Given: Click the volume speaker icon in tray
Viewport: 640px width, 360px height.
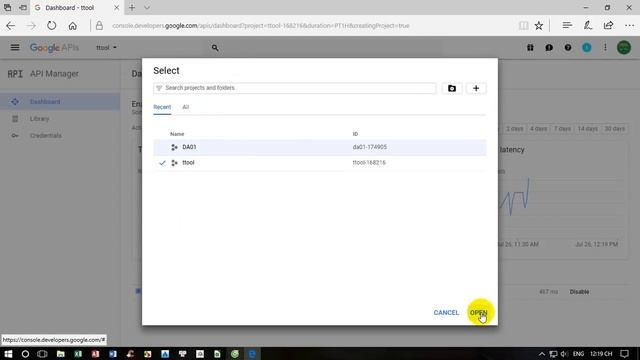Looking at the screenshot, I should click(564, 354).
